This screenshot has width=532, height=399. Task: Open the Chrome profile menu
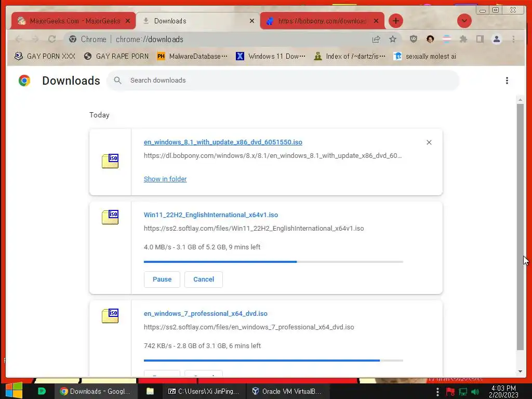point(496,39)
